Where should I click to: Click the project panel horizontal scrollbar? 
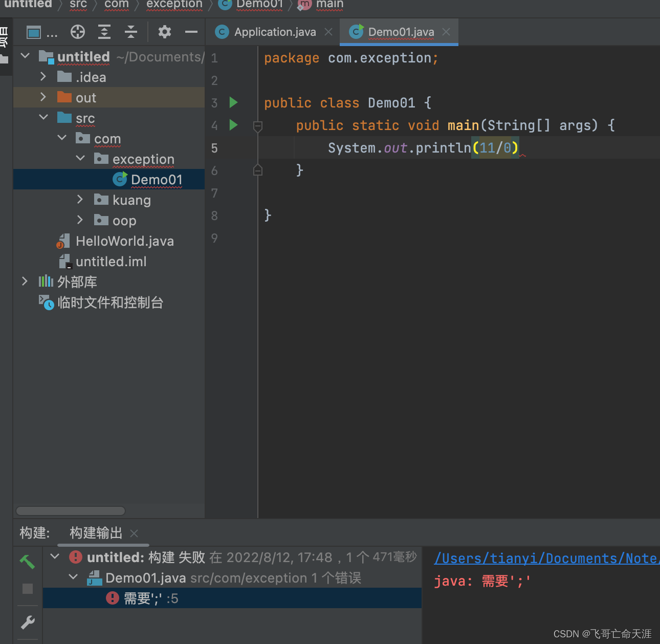coord(71,511)
